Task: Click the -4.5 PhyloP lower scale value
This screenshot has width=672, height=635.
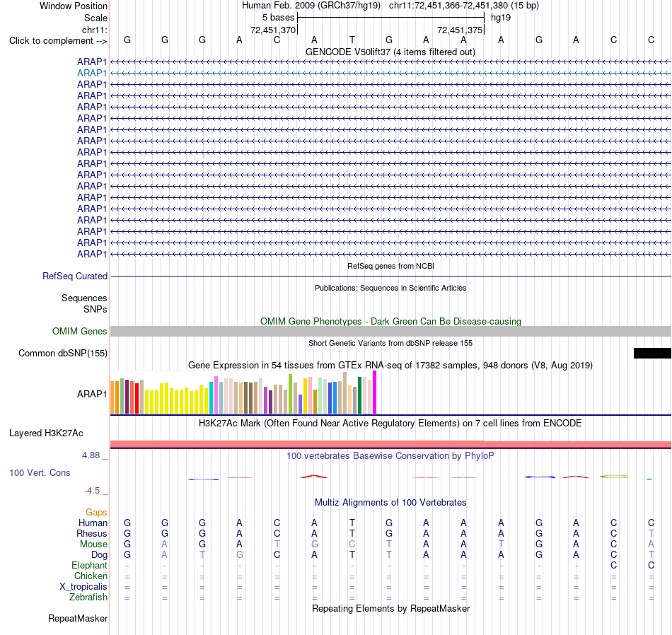Action: pyautogui.click(x=92, y=491)
